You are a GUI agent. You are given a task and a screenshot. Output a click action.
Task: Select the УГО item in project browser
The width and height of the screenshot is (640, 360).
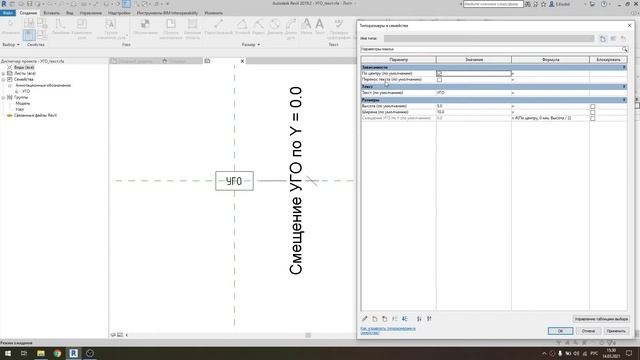(x=26, y=91)
